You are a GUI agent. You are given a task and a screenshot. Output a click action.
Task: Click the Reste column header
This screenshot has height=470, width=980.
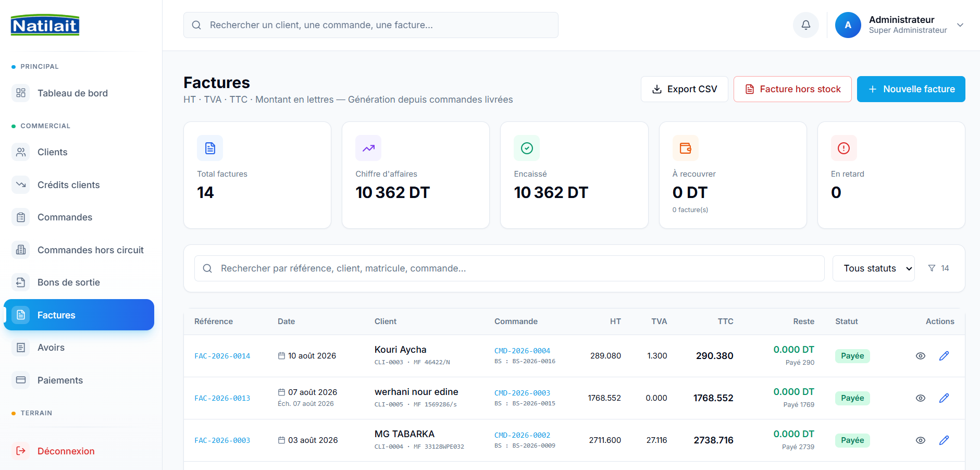(803, 321)
